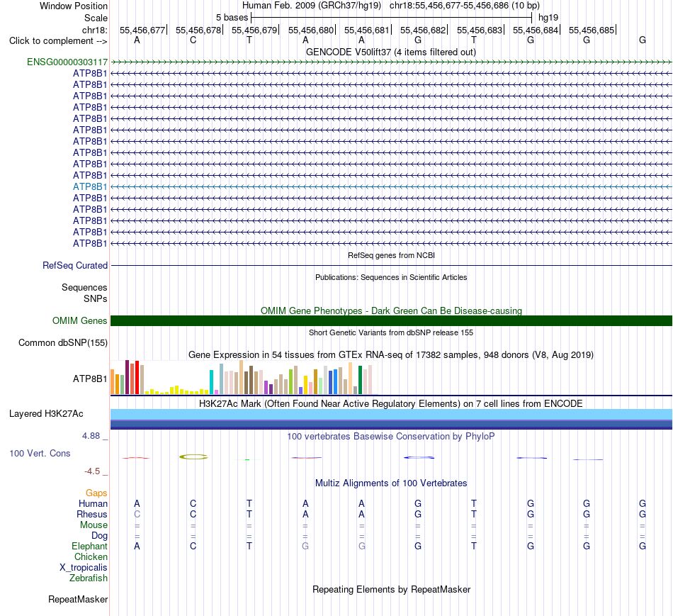
Task: Click the 100 Vert. Cons label
Action: [40, 454]
